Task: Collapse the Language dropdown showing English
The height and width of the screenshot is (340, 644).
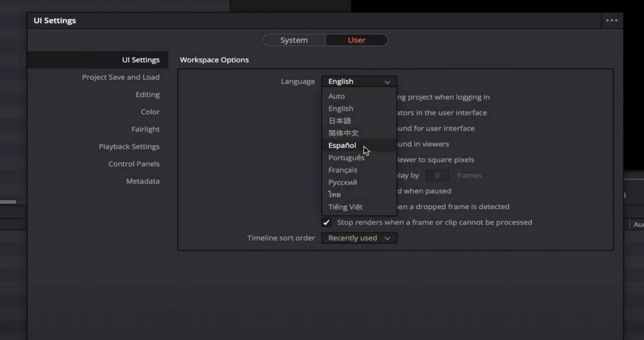Action: coord(359,81)
